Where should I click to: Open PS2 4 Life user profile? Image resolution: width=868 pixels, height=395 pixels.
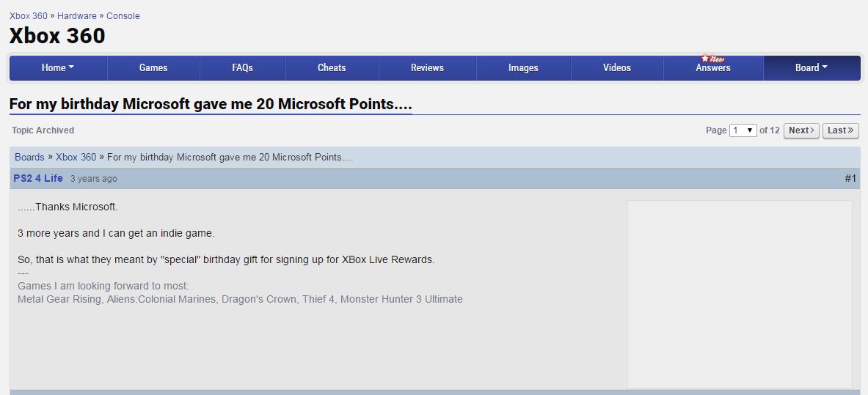(x=38, y=178)
